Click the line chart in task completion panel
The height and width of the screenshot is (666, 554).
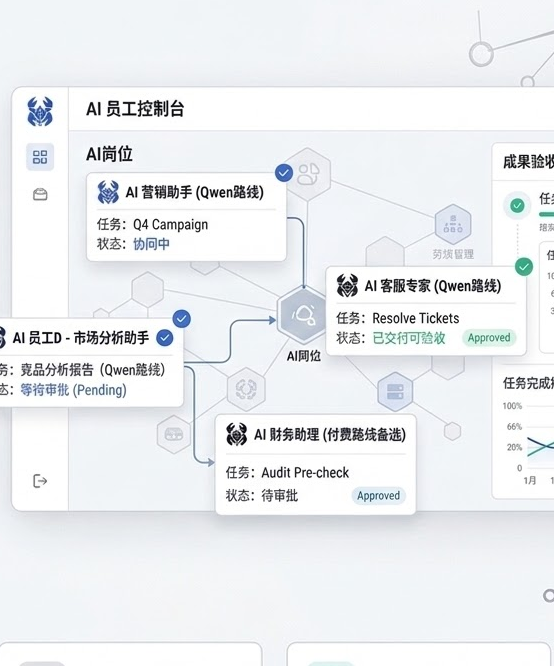(540, 446)
